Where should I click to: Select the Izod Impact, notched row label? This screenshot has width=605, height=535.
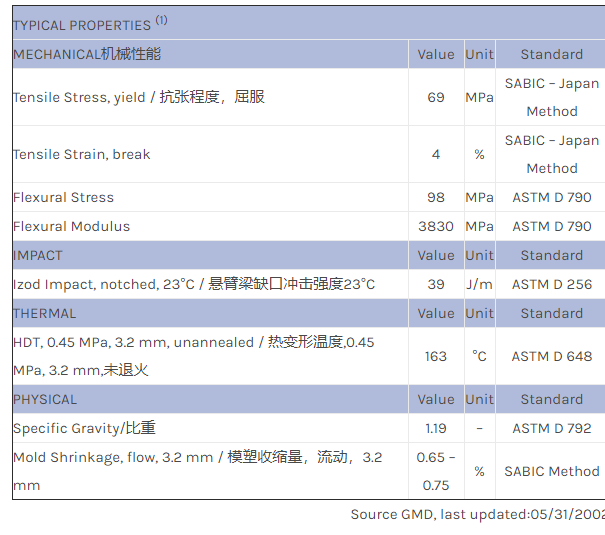[x=194, y=284]
